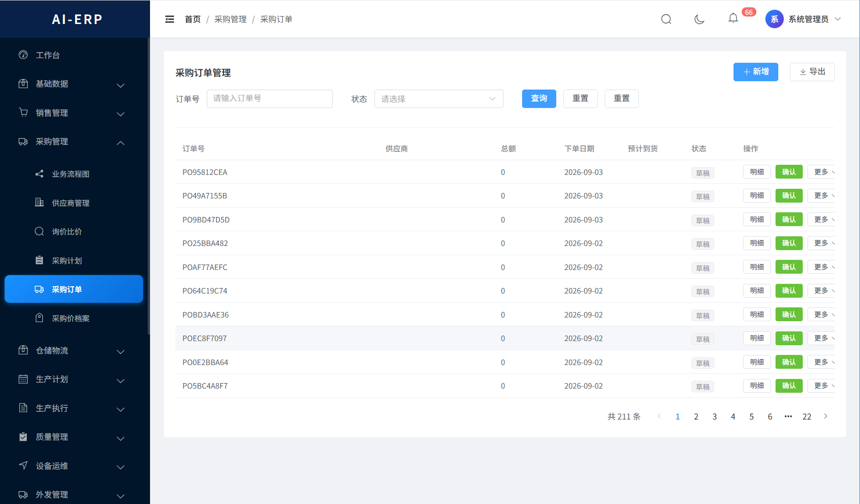Open notifications bell icon
The image size is (860, 504).
coord(733,18)
